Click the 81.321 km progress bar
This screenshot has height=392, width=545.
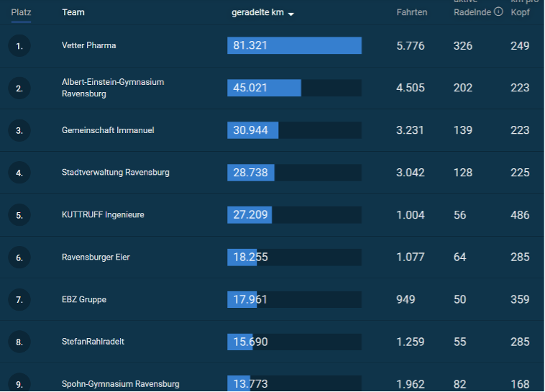pos(294,45)
